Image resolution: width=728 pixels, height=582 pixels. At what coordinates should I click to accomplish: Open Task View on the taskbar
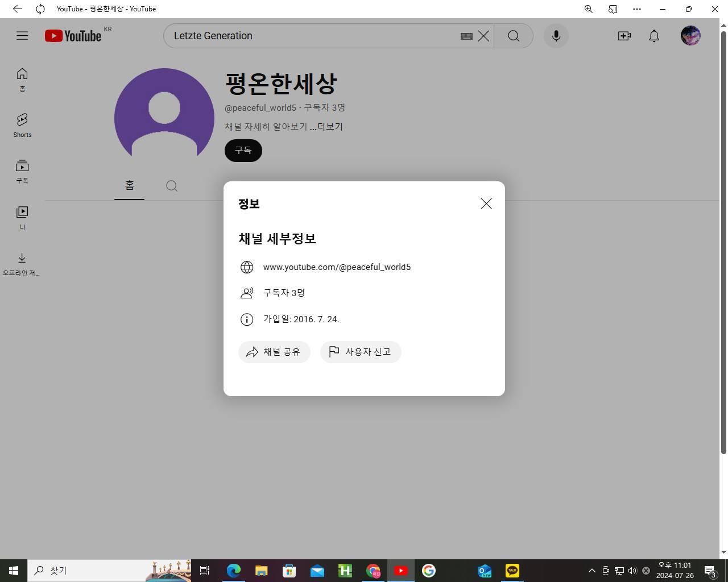click(205, 571)
